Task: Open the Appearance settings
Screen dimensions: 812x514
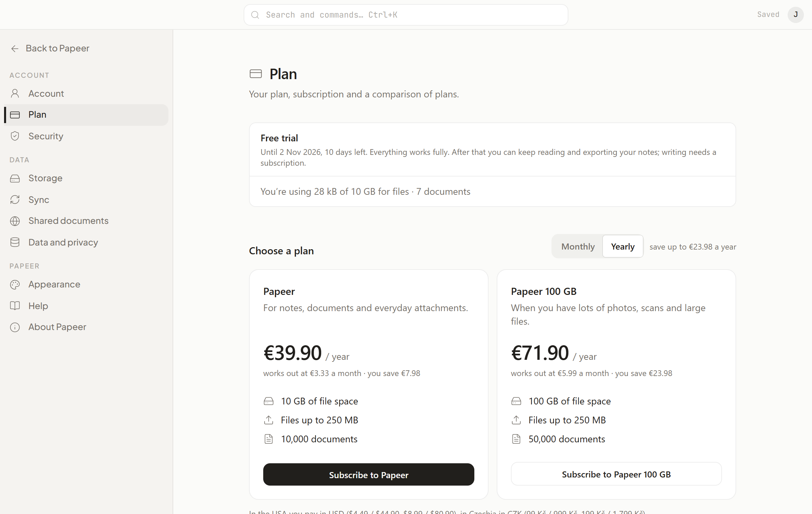Action: tap(86, 284)
